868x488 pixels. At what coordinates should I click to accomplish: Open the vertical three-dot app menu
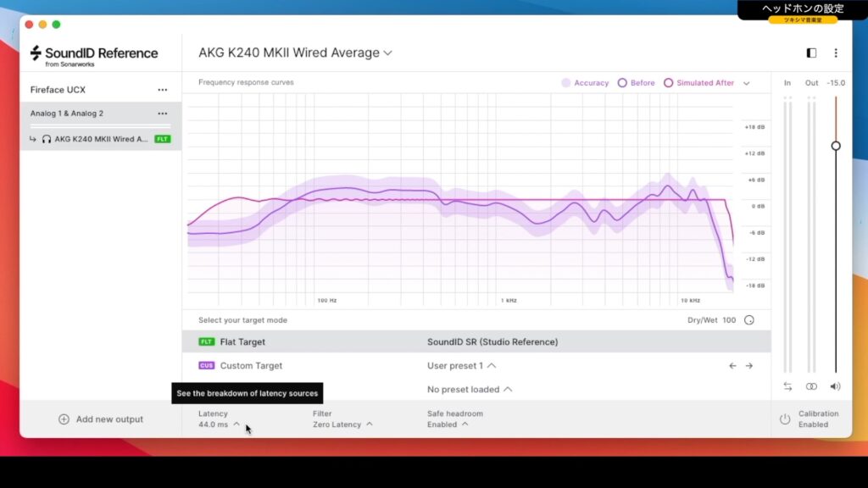[x=836, y=53]
